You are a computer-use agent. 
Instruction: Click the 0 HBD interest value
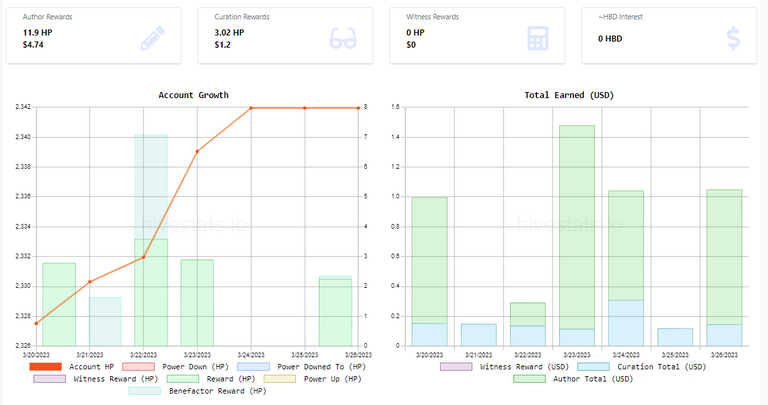(610, 39)
